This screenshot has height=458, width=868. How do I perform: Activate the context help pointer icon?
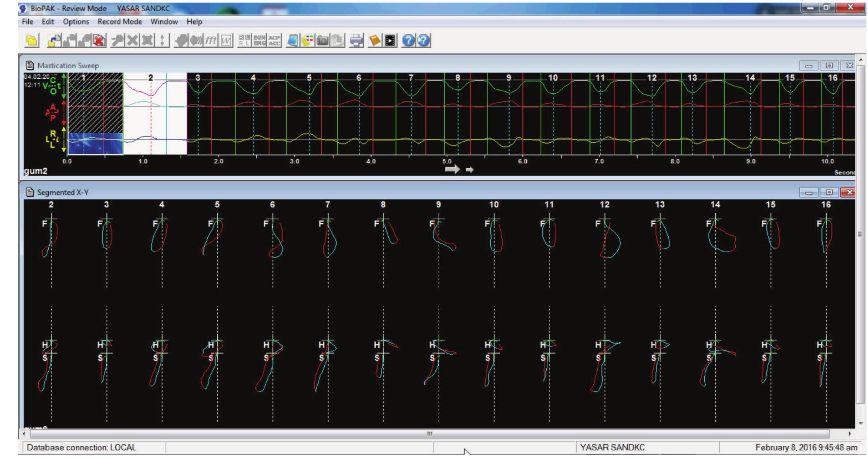pyautogui.click(x=424, y=40)
